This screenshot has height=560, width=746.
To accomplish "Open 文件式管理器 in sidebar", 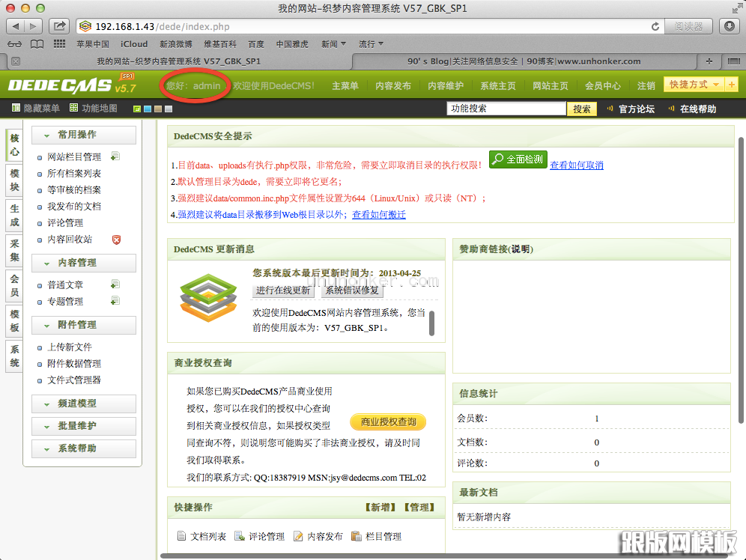I will click(x=73, y=380).
